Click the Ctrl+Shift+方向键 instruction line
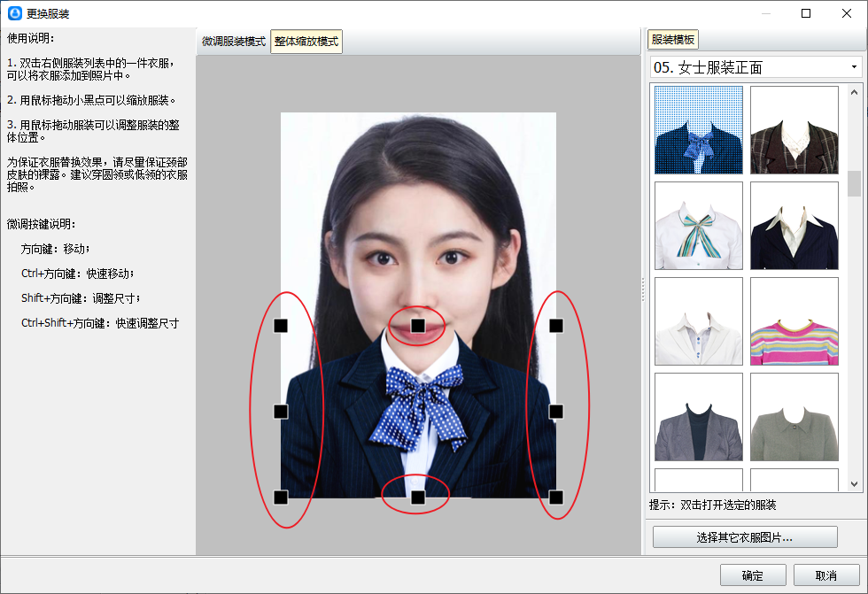 coord(100,323)
